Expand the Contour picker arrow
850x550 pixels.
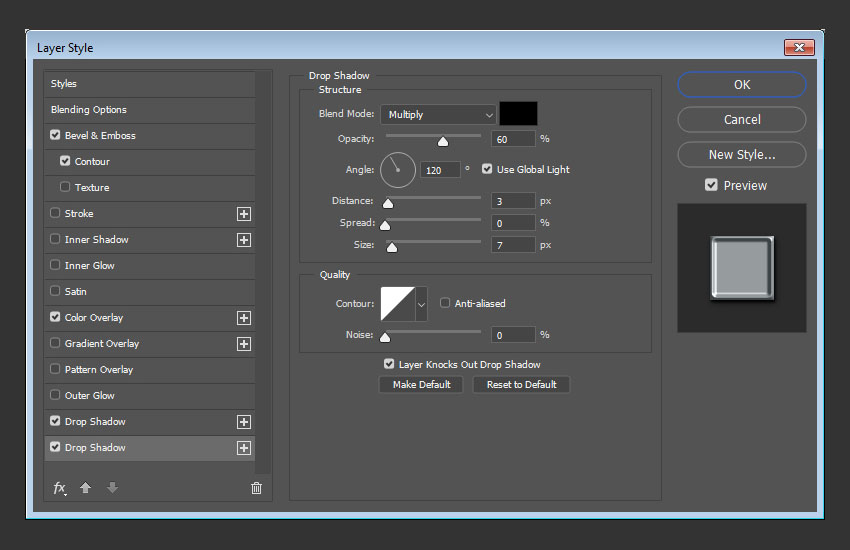(421, 303)
